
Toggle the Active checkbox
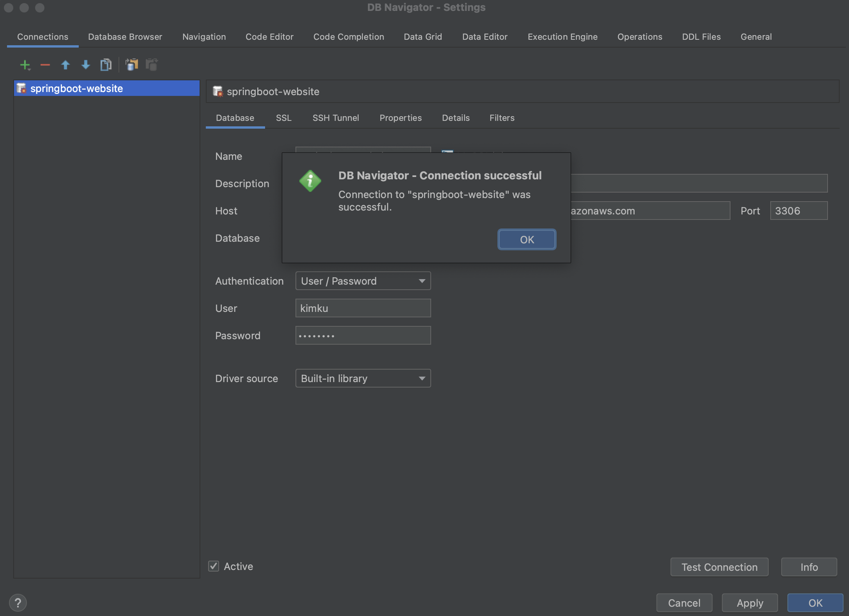pos(214,566)
